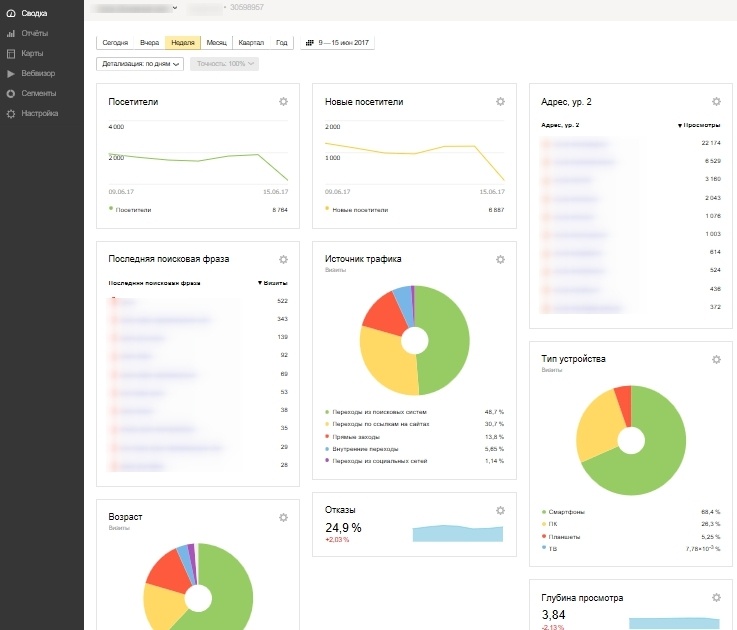Open Отчёты menu item text

point(35,33)
